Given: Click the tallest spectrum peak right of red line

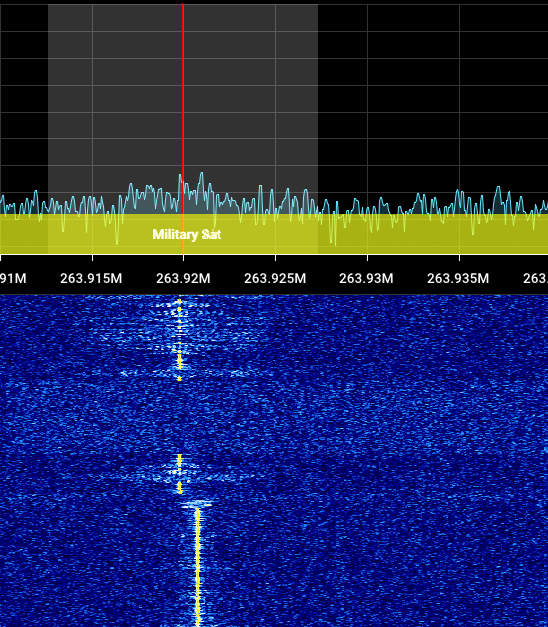Looking at the screenshot, I should tap(202, 174).
